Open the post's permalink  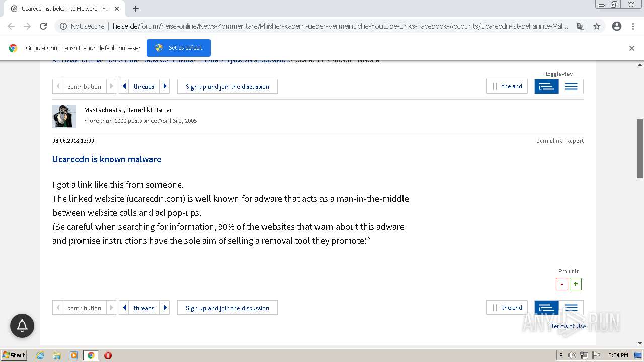[x=549, y=141]
